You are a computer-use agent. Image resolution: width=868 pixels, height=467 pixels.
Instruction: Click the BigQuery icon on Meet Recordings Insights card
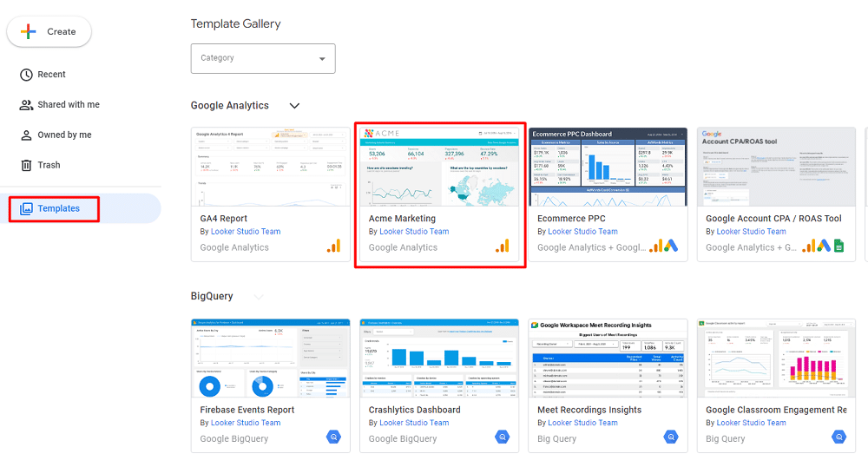(670, 437)
